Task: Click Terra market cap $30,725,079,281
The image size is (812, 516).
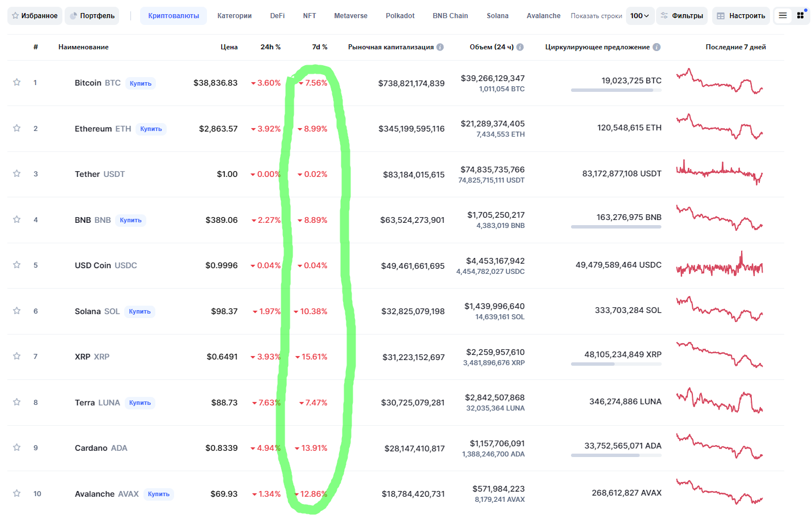Action: coord(413,403)
